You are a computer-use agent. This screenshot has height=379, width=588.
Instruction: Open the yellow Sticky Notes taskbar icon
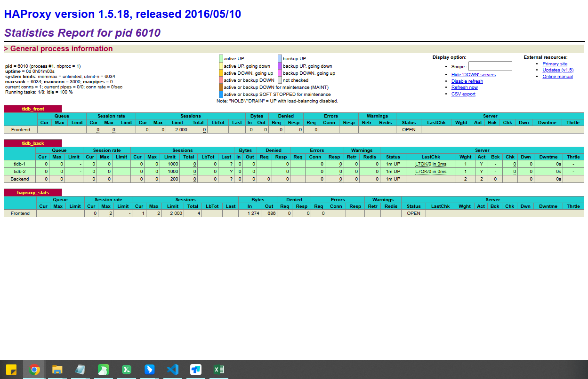[x=11, y=370]
